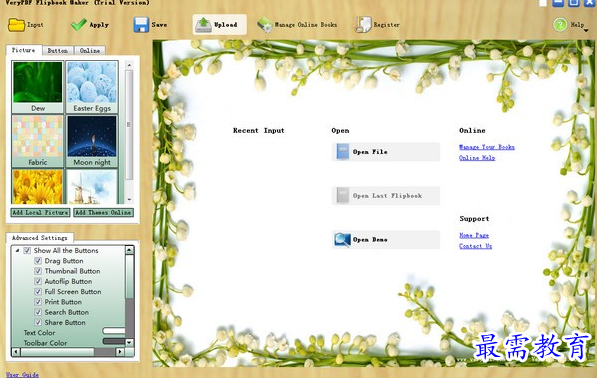Click the Text Color label

[x=39, y=333]
